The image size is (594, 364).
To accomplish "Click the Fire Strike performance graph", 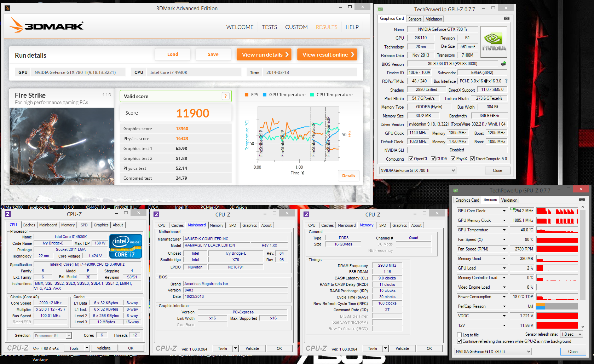I will pyautogui.click(x=298, y=134).
